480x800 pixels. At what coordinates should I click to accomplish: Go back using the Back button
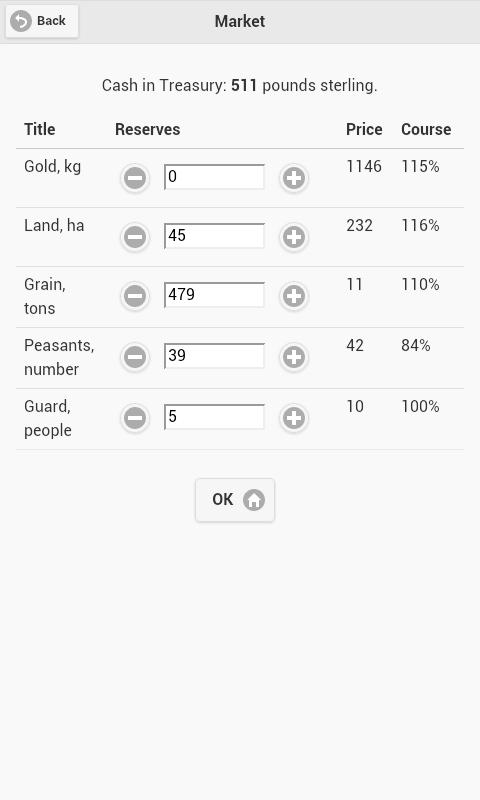click(42, 21)
